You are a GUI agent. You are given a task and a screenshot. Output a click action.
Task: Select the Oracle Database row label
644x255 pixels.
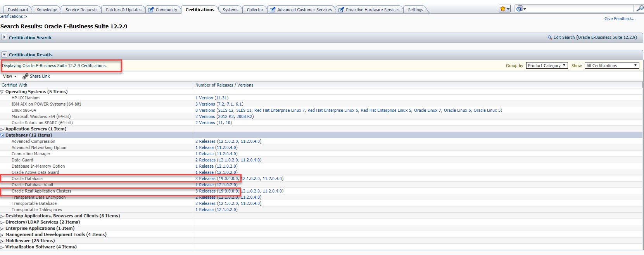click(x=27, y=179)
